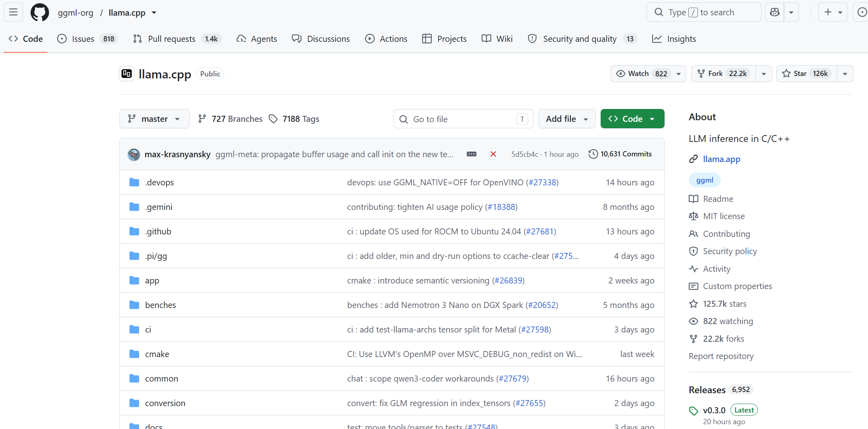Open the common folder icon

coord(134,379)
